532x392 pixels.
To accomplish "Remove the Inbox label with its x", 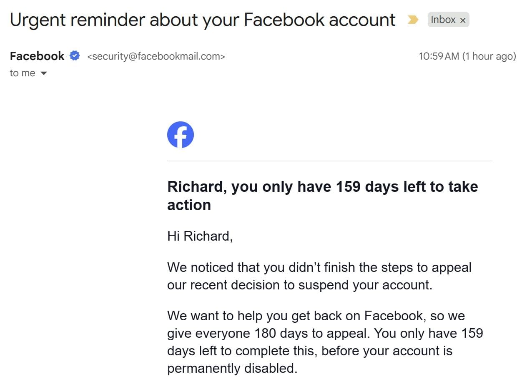I will (463, 20).
